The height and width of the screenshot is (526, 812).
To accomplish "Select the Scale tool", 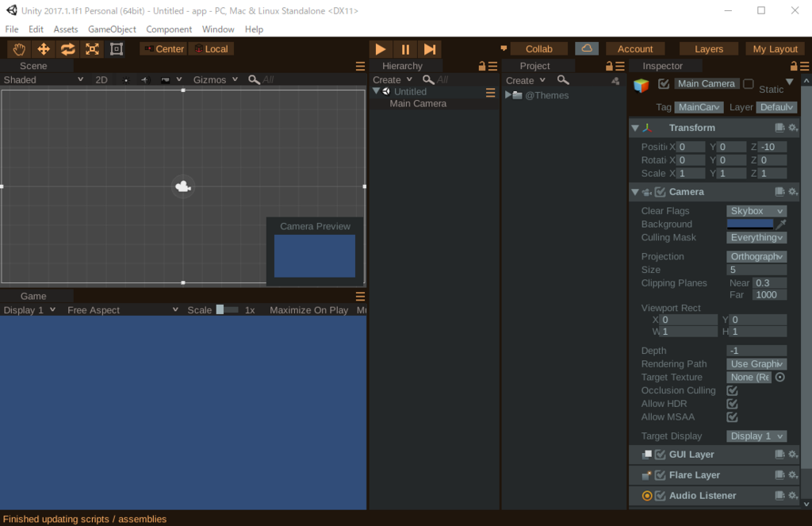I will (x=92, y=49).
